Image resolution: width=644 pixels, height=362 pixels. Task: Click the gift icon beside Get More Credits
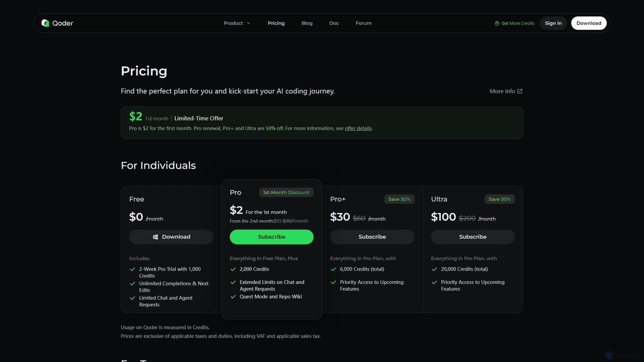(497, 23)
